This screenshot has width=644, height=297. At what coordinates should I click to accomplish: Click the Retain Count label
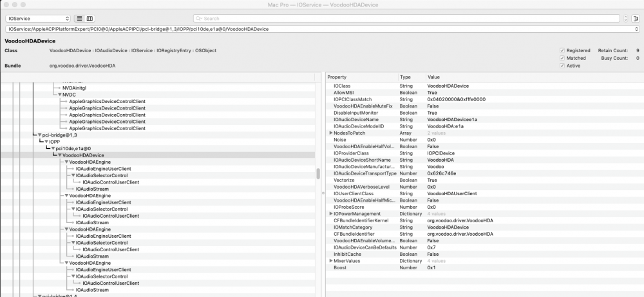613,50
